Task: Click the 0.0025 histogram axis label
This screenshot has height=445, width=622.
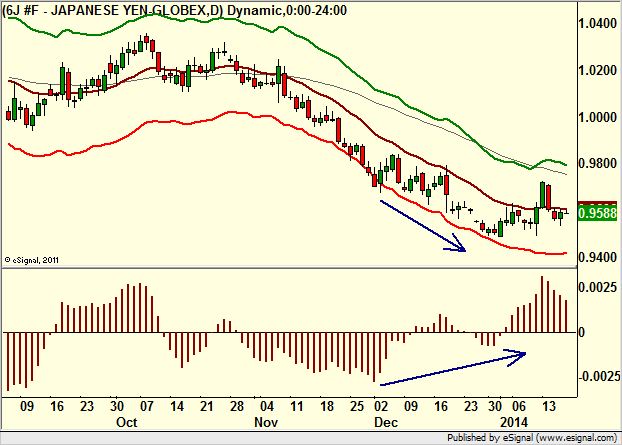Action: coord(597,287)
